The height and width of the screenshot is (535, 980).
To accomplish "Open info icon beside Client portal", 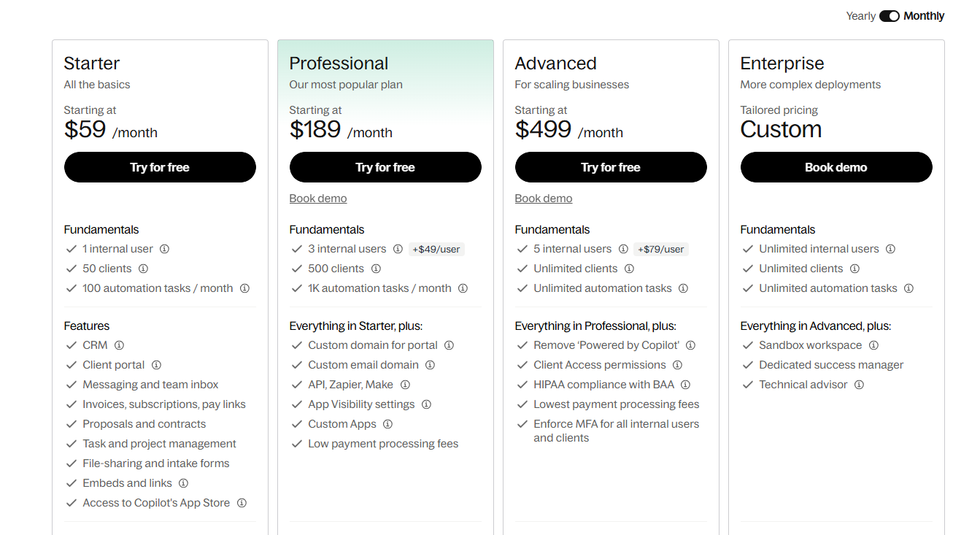I will (x=156, y=365).
